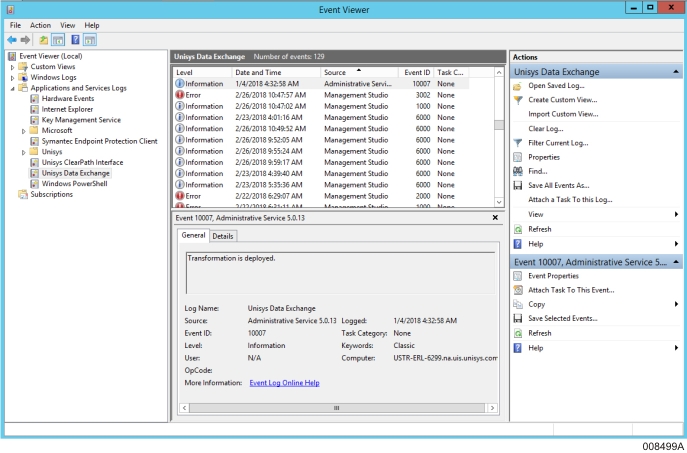Sort events by Date and Time column header
The width and height of the screenshot is (687, 453).
pyautogui.click(x=276, y=72)
